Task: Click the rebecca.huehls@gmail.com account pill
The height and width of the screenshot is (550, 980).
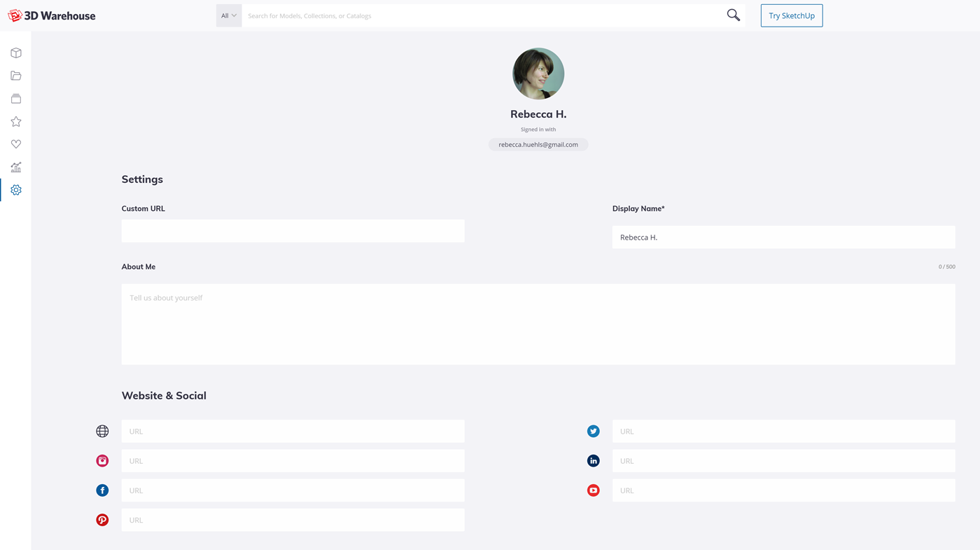Action: point(538,144)
